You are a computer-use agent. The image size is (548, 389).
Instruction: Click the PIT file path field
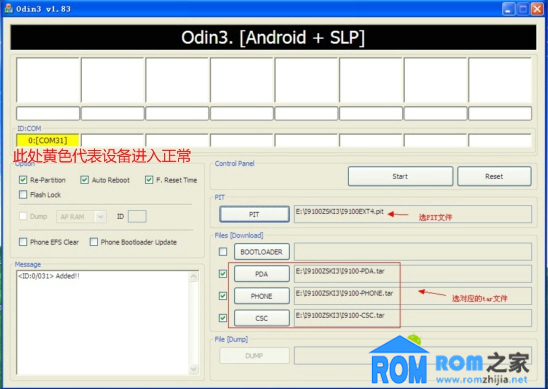coord(413,214)
